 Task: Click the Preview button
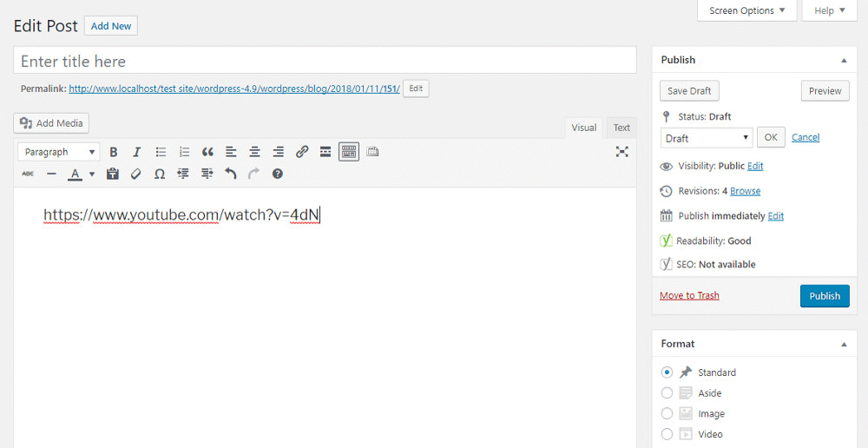[x=825, y=91]
